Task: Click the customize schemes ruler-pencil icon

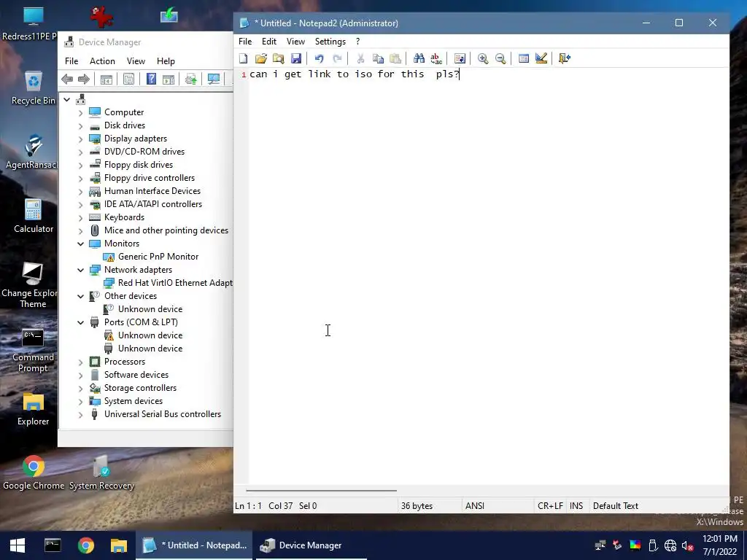Action: 541,58
